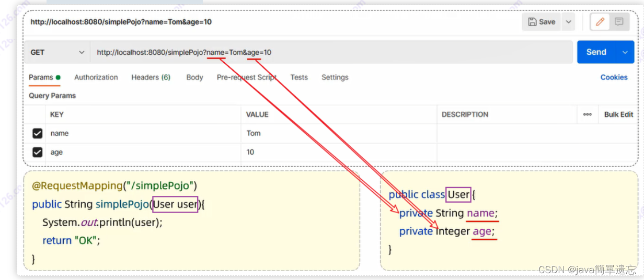644x280 pixels.
Task: Click the name key cell
Action: click(x=143, y=134)
